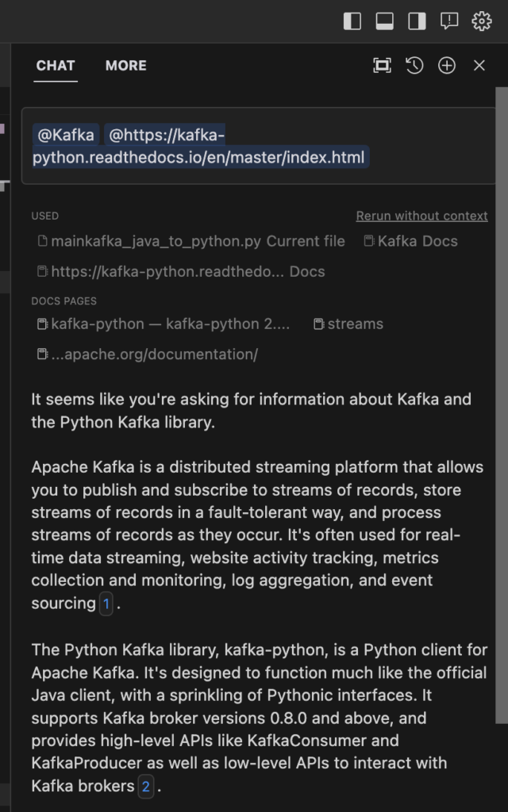The height and width of the screenshot is (812, 508).
Task: Switch to the CHAT tab
Action: [56, 66]
